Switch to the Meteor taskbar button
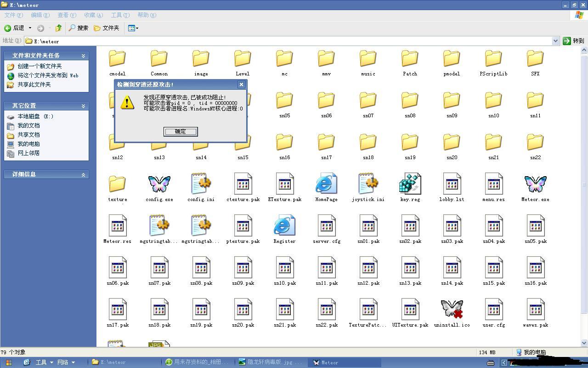 click(x=345, y=362)
